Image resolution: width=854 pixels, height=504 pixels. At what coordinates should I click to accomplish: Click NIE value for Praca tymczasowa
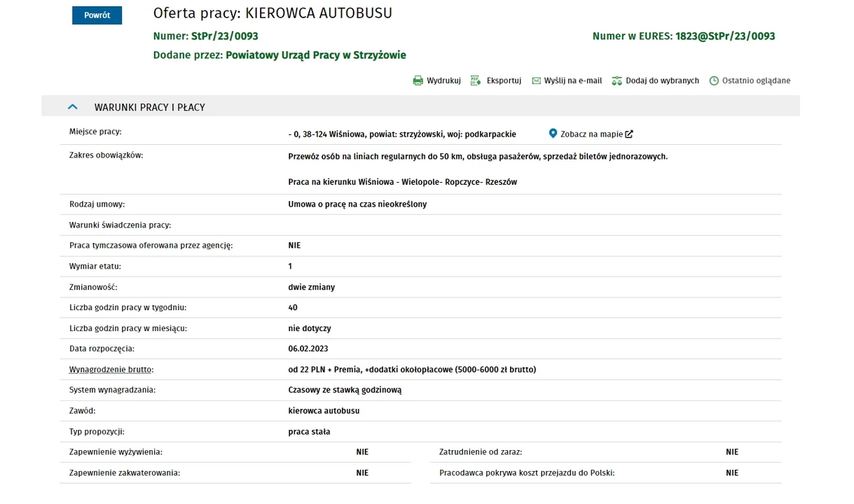click(294, 246)
